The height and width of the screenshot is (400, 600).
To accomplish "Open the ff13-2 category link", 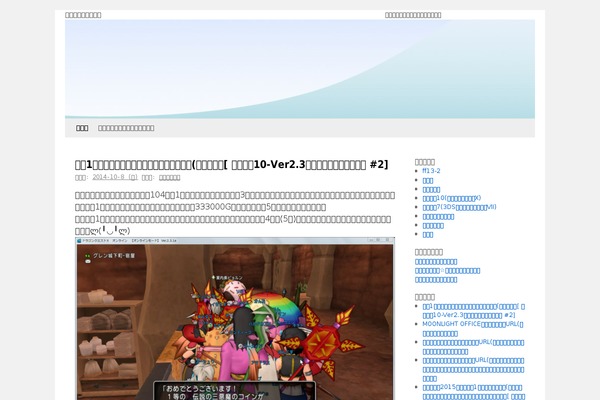I will 431,171.
